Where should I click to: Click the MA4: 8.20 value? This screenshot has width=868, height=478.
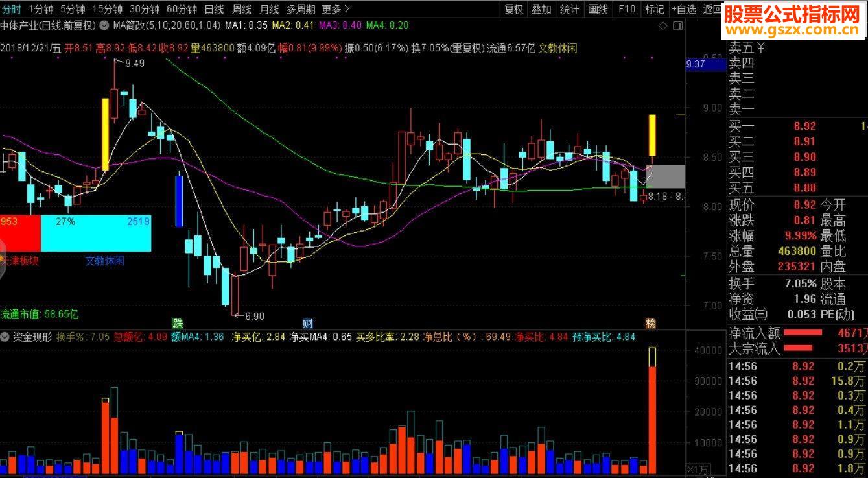388,26
